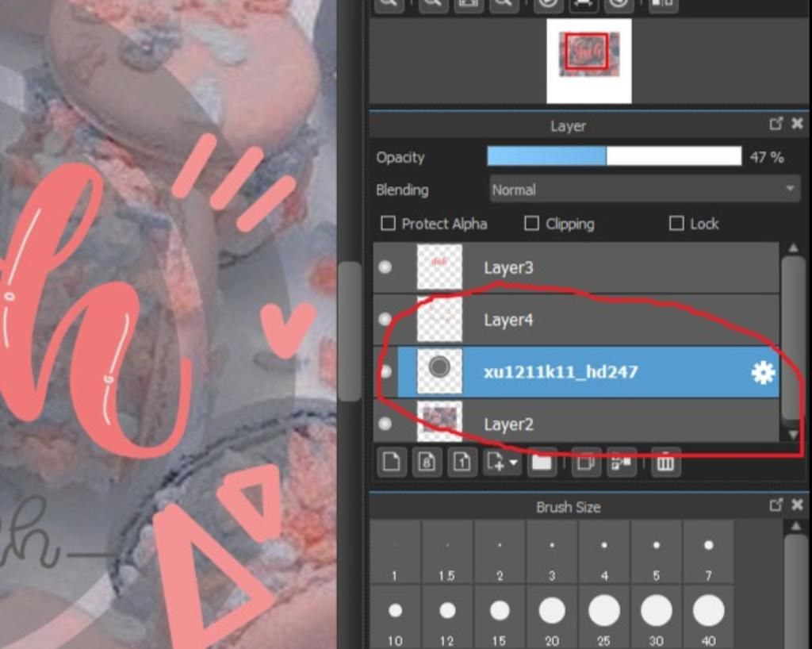The width and height of the screenshot is (812, 649).
Task: Duplicate the selected layer
Action: point(586,461)
